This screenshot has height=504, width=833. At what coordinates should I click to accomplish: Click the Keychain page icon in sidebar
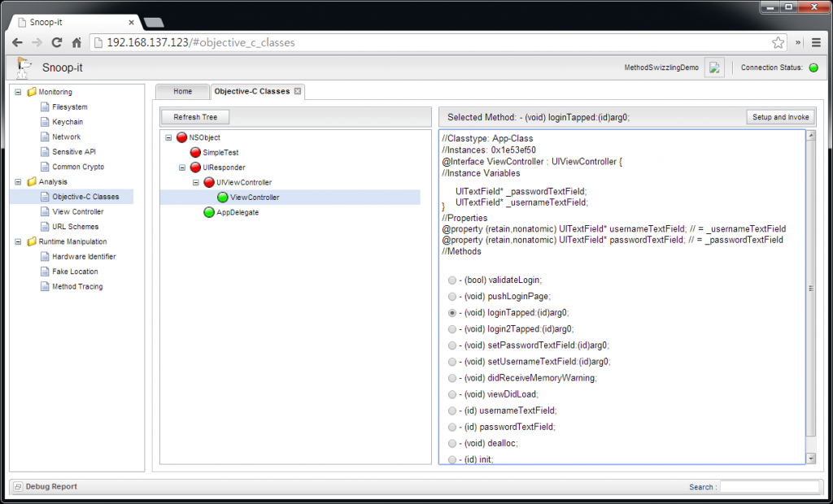coord(46,122)
